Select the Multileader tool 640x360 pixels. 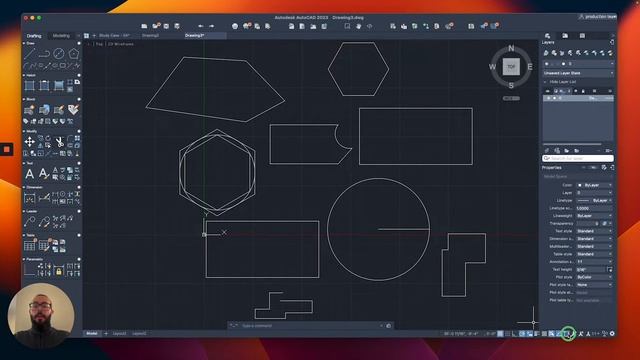pyautogui.click(x=30, y=222)
